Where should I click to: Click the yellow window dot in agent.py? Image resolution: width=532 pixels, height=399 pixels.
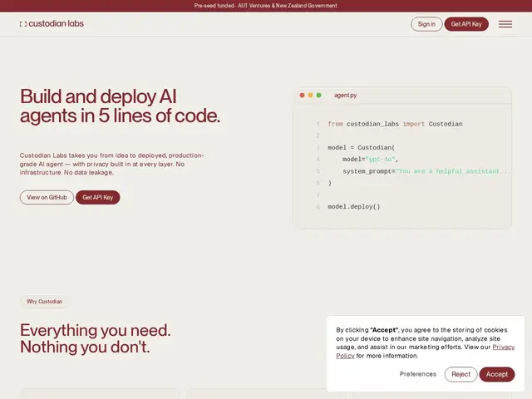click(310, 96)
